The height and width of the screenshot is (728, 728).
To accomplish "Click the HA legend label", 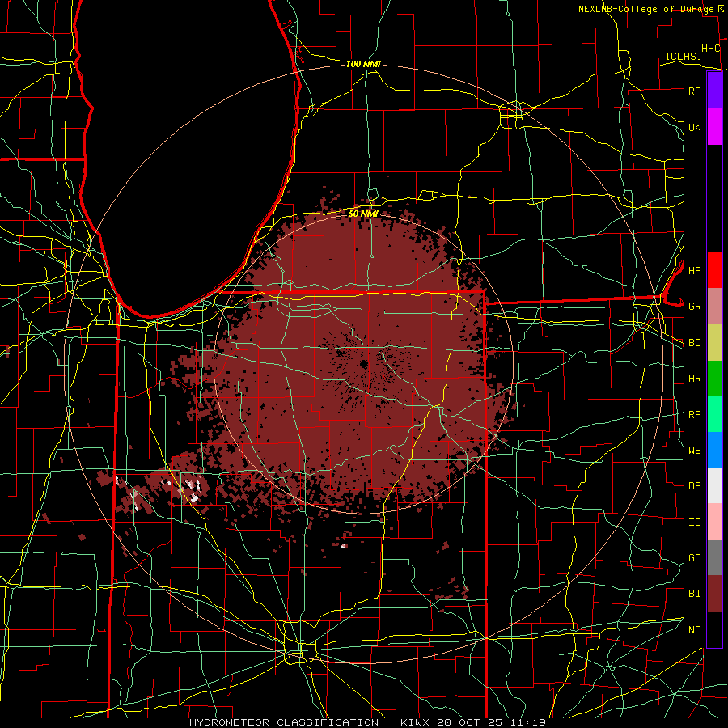I will click(694, 270).
